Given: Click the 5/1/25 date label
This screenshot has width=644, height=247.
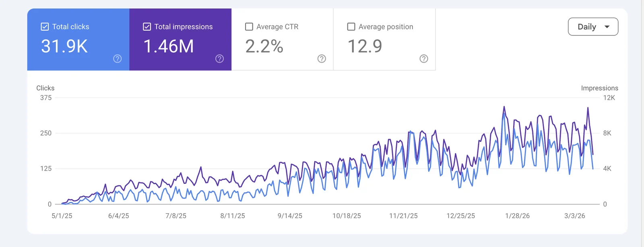Looking at the screenshot, I should point(62,216).
